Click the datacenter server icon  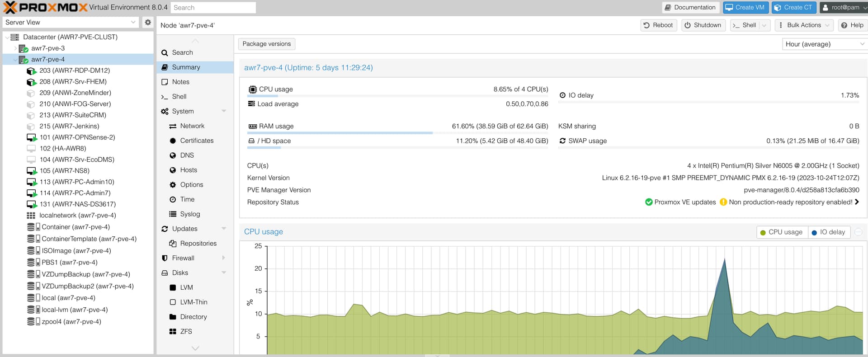pyautogui.click(x=14, y=37)
